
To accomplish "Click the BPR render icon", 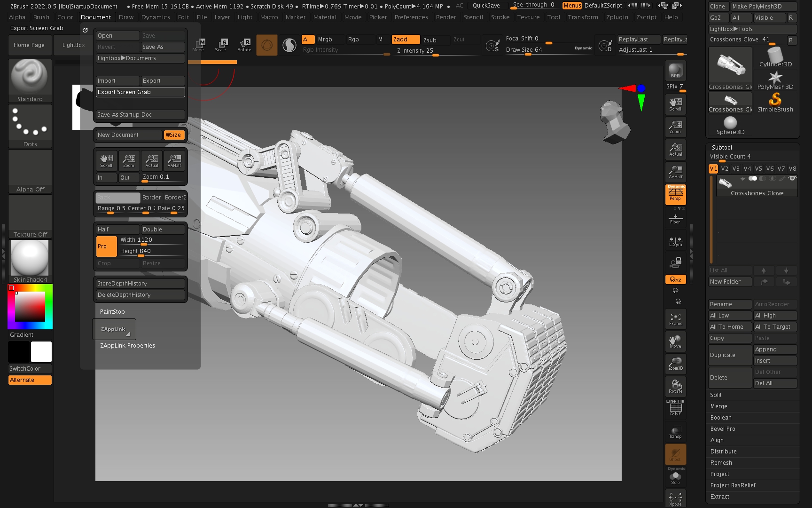I will point(675,71).
